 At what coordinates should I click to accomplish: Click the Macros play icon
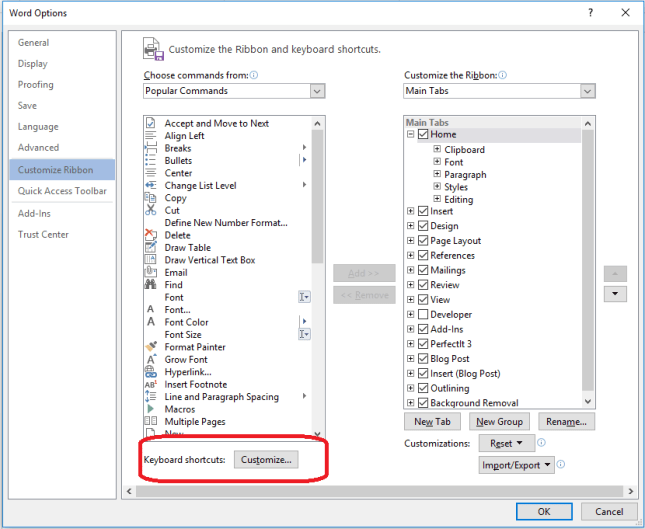(x=151, y=409)
